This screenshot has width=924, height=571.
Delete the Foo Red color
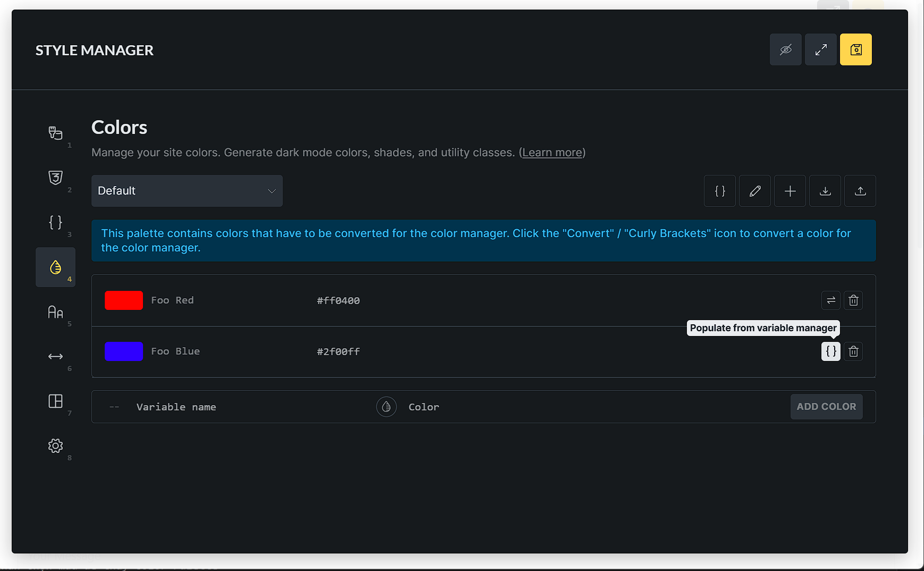click(853, 300)
